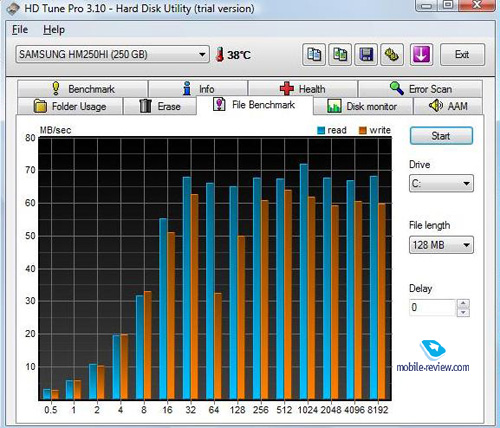Open the options wrench icon
Image resolution: width=500 pixels, height=428 pixels.
coord(392,54)
